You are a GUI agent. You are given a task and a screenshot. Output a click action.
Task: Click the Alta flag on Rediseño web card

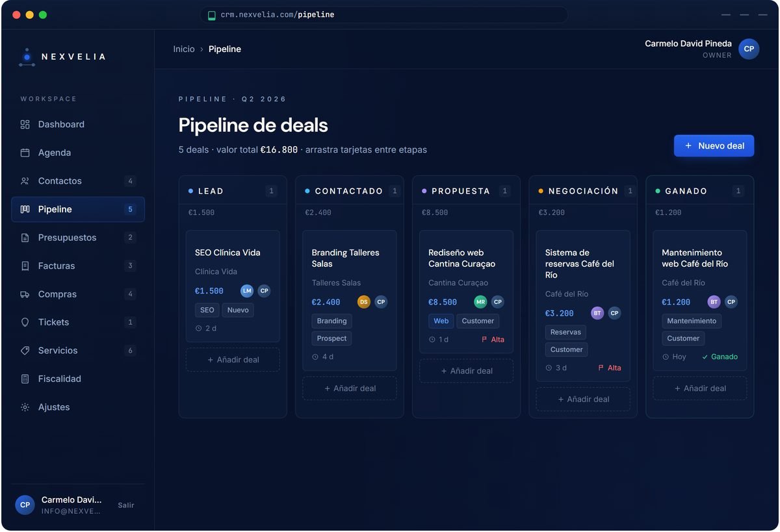493,339
